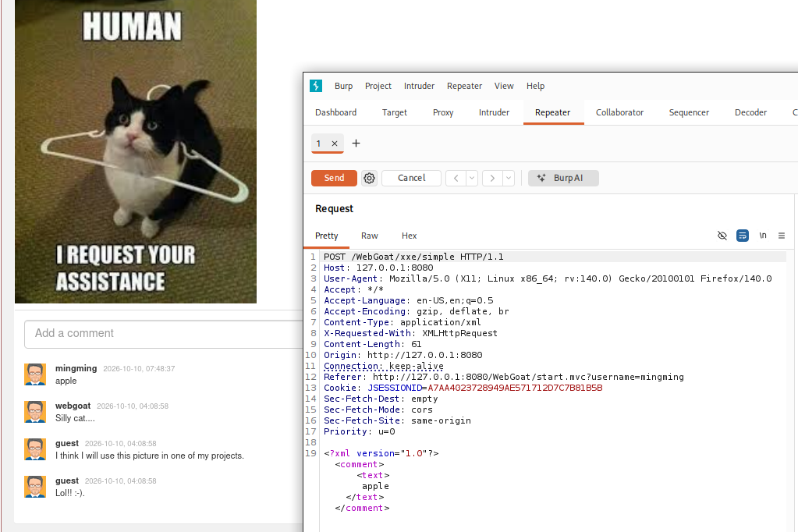Send the request with the Send button
798x532 pixels.
coord(335,178)
